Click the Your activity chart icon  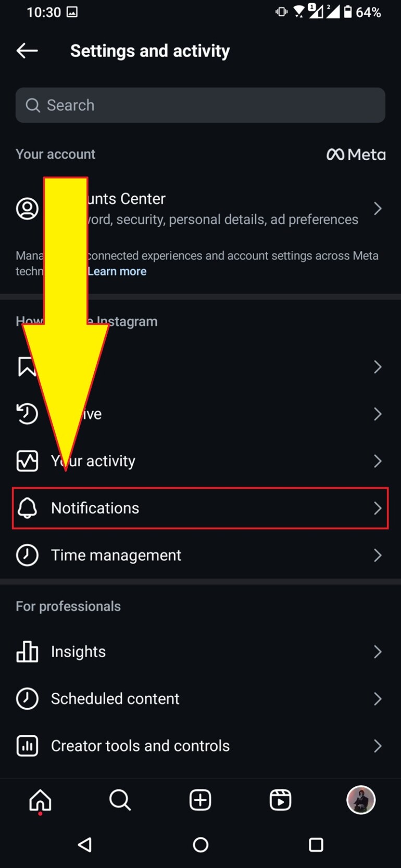click(x=27, y=461)
